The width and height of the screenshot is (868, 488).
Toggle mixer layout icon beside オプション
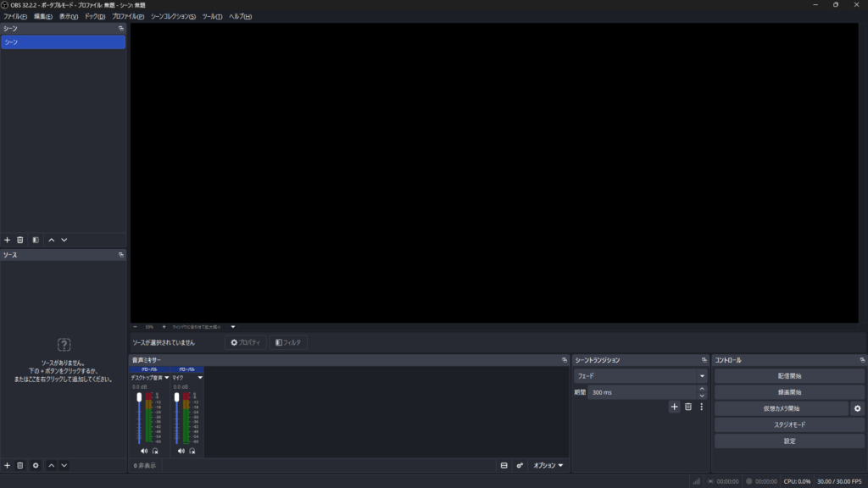(x=504, y=466)
